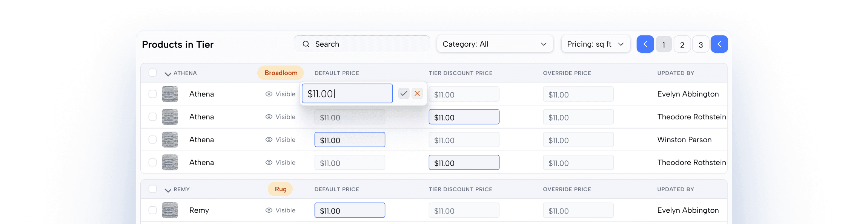
Task: Cancel the price edit with X icon
Action: point(417,94)
